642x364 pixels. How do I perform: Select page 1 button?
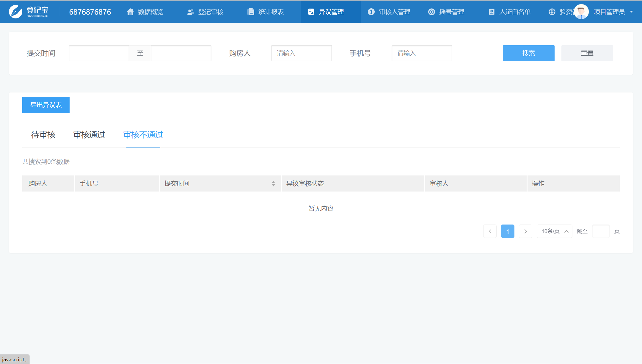coord(508,231)
